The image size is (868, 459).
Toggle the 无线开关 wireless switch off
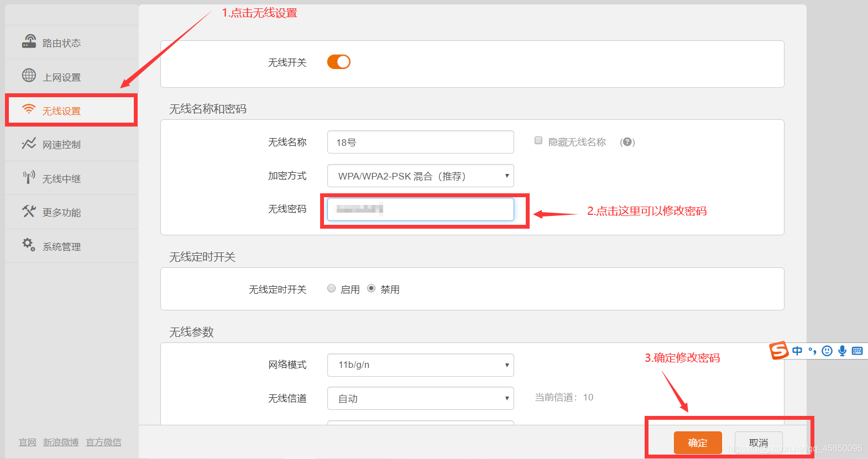coord(339,62)
